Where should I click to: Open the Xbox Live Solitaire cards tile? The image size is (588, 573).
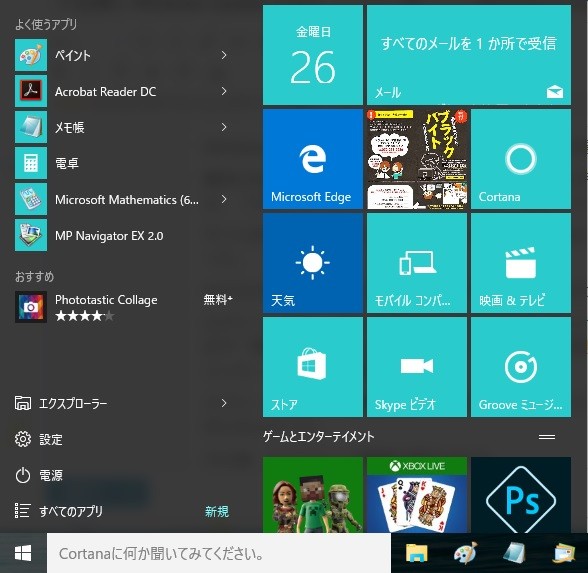[x=417, y=495]
